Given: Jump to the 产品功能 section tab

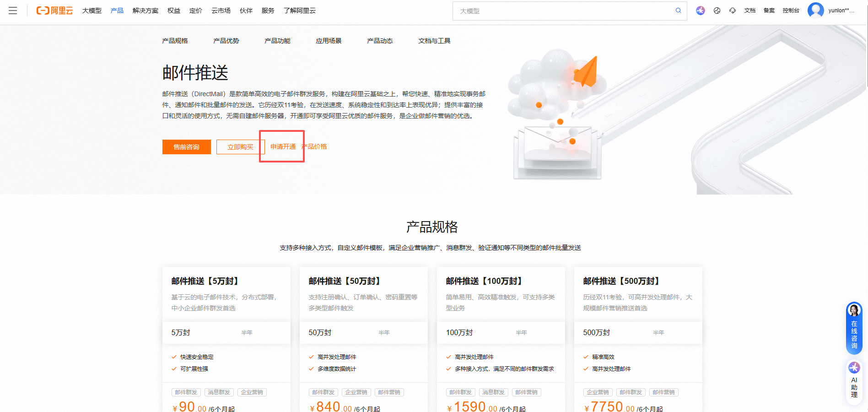Looking at the screenshot, I should click(x=277, y=41).
